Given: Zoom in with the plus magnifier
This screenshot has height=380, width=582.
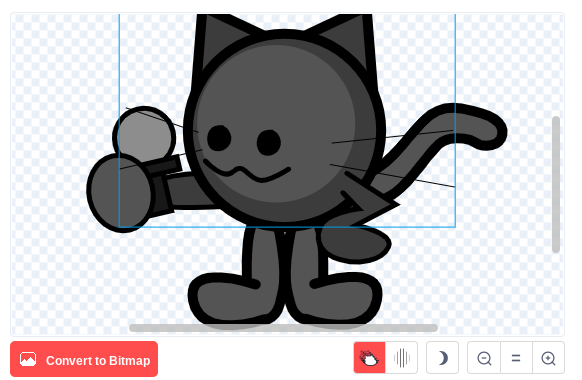Looking at the screenshot, I should click(548, 358).
